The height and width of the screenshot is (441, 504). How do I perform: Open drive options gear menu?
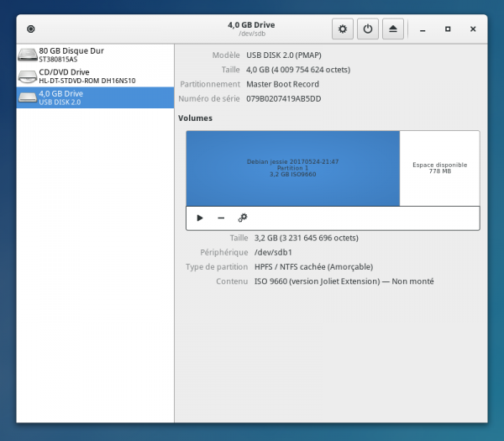[342, 29]
